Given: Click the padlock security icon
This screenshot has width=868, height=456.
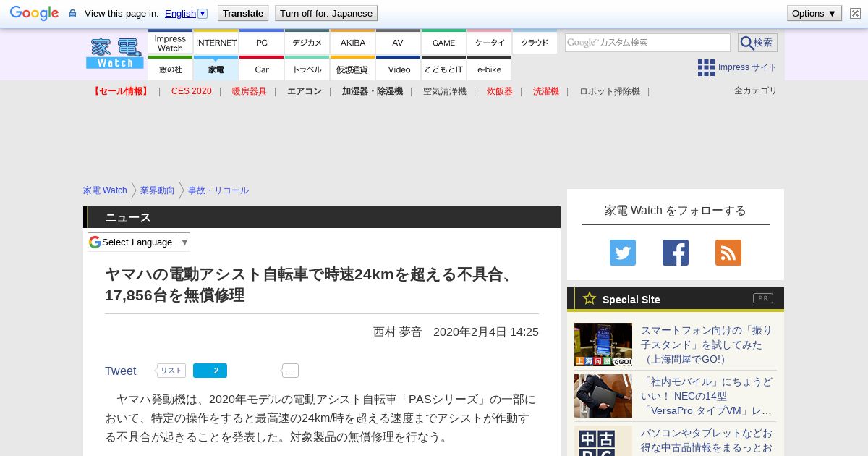Looking at the screenshot, I should point(72,14).
